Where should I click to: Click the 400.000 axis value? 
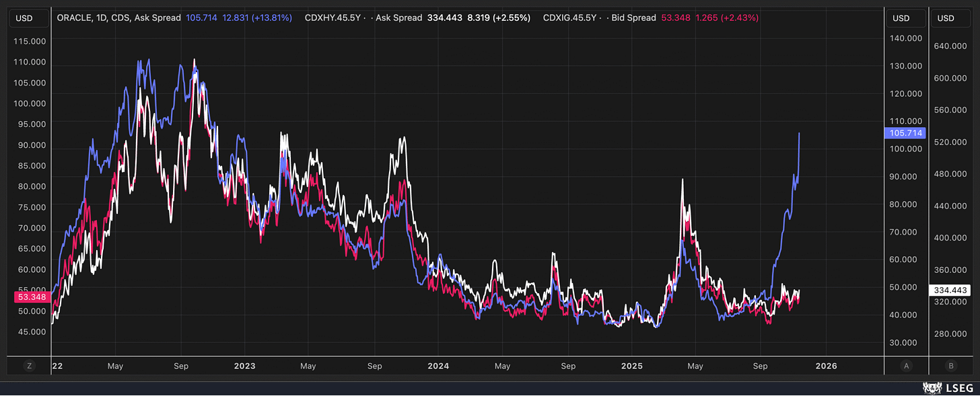click(x=951, y=238)
